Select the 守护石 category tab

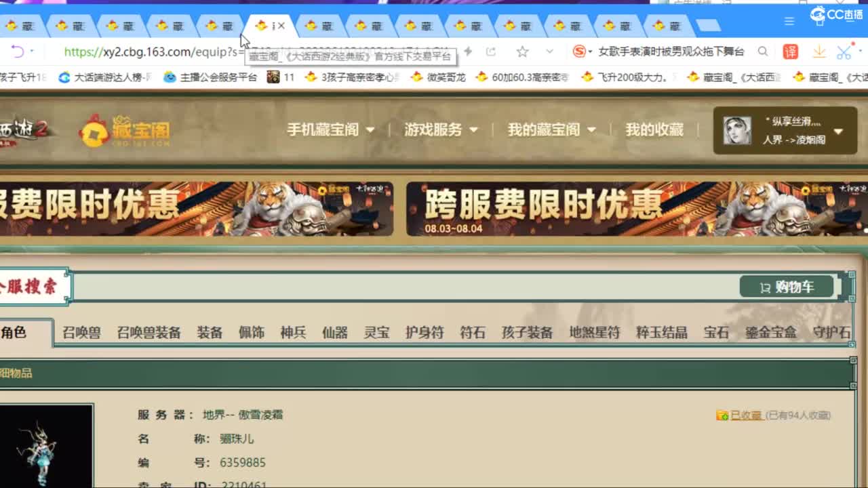pos(831,332)
